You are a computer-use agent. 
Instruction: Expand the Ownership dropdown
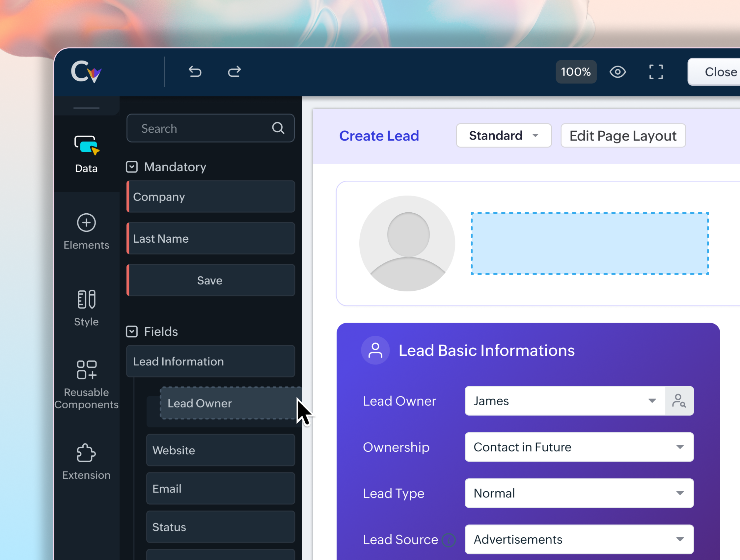click(579, 447)
